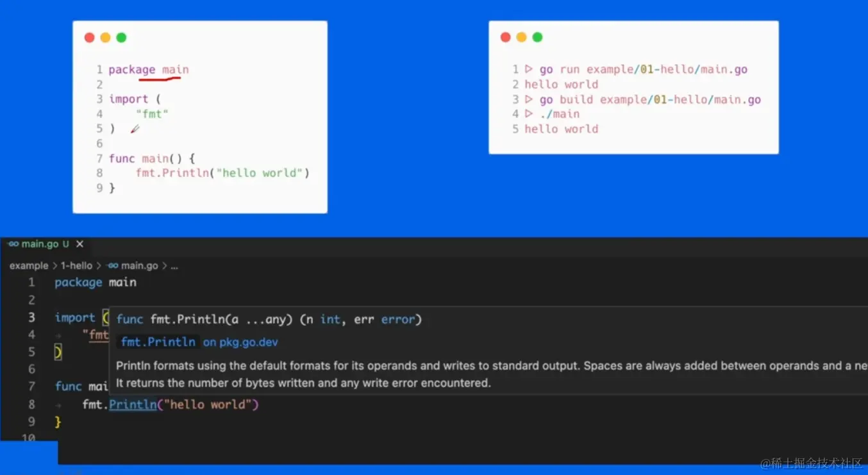This screenshot has height=475, width=868.
Task: Click 'hello world' output on terminal line 2
Action: (562, 85)
